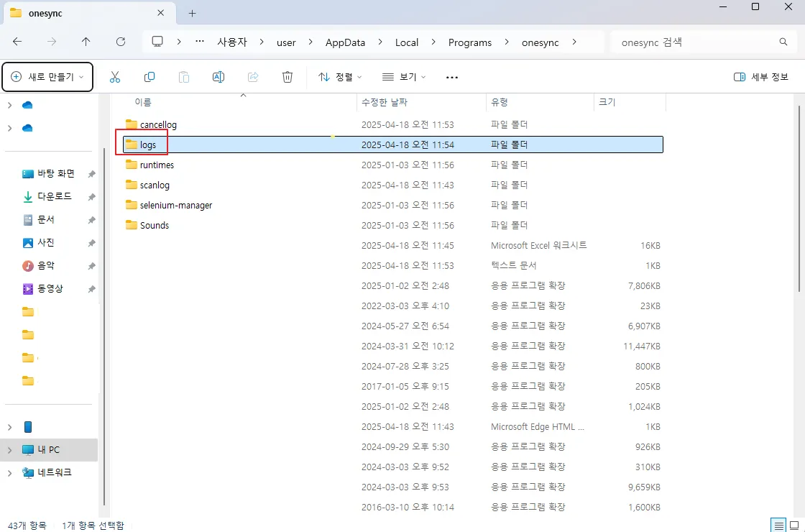Go forward with the right arrow
This screenshot has height=532, width=805.
52,42
